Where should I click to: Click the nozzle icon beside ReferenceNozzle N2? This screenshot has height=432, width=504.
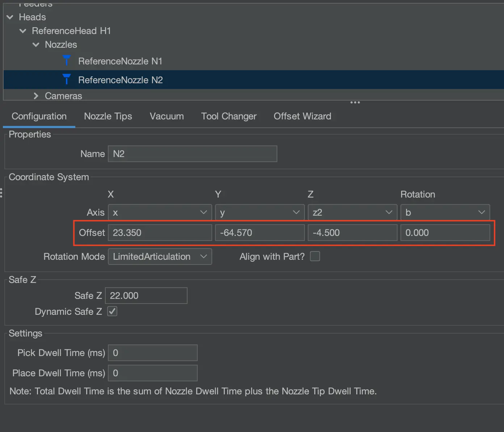click(67, 80)
